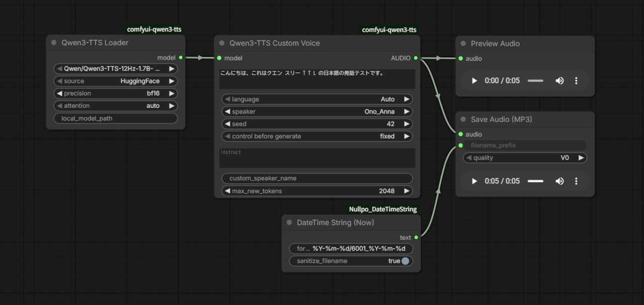This screenshot has height=305, width=644.
Task: Increase seed value 42
Action: pos(407,124)
